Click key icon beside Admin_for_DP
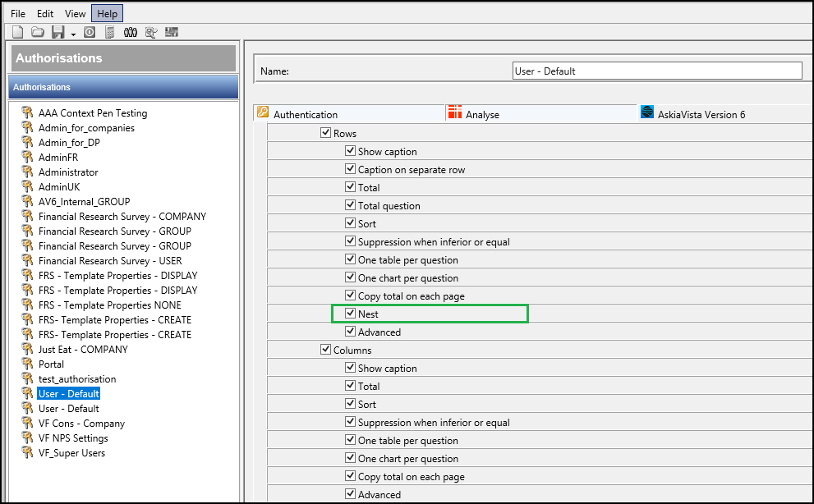 27,142
